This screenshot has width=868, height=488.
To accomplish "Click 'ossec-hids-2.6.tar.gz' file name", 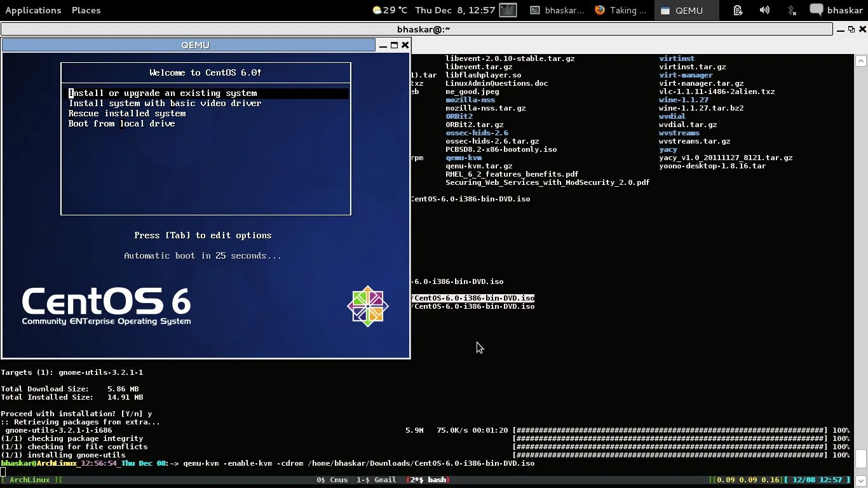I will click(x=492, y=141).
